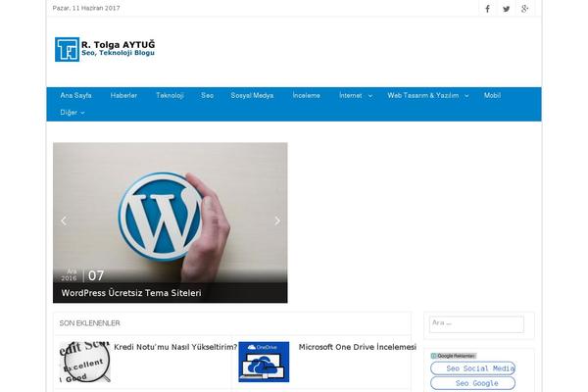This screenshot has height=392, width=588.
Task: Expand the Diğer menu chevron
Action: pyautogui.click(x=82, y=113)
